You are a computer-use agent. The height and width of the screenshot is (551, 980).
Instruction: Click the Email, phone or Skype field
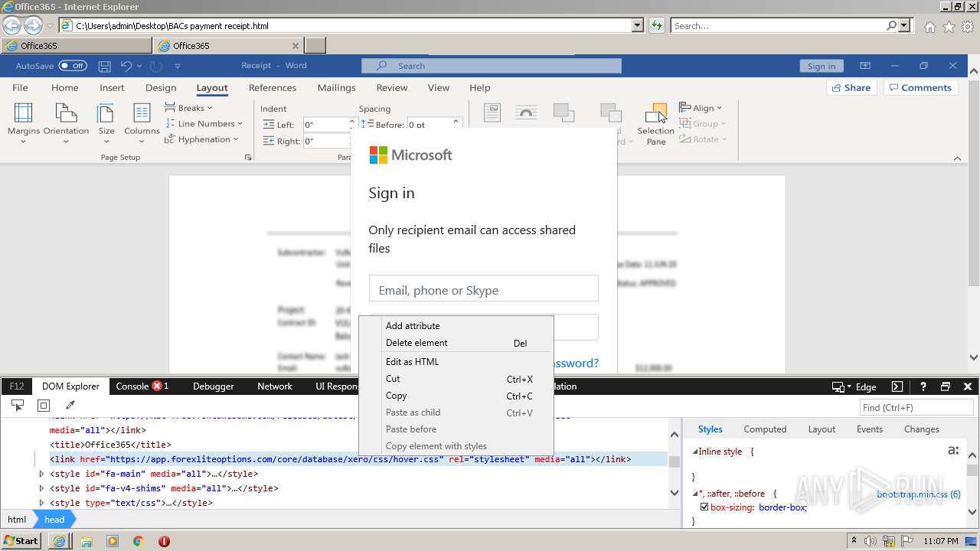point(483,289)
